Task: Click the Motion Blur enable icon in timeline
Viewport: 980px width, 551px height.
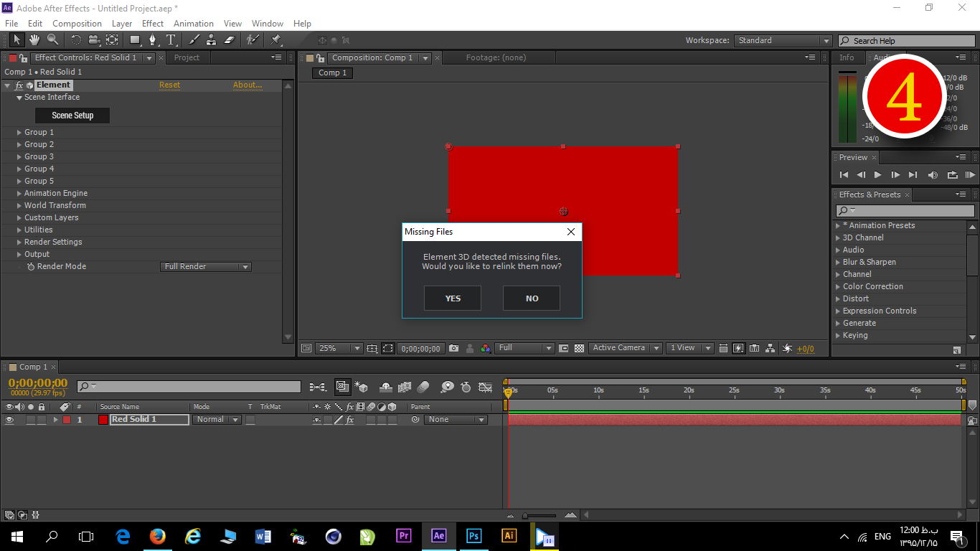Action: (423, 387)
